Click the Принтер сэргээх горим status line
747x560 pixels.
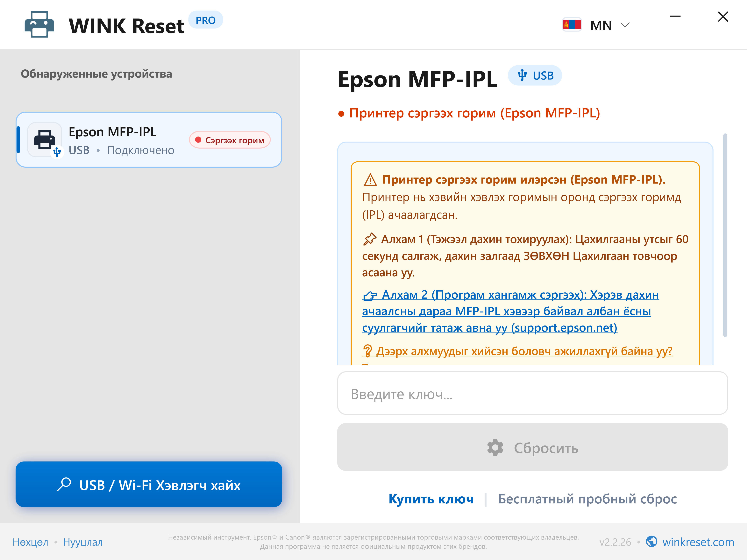click(x=469, y=113)
